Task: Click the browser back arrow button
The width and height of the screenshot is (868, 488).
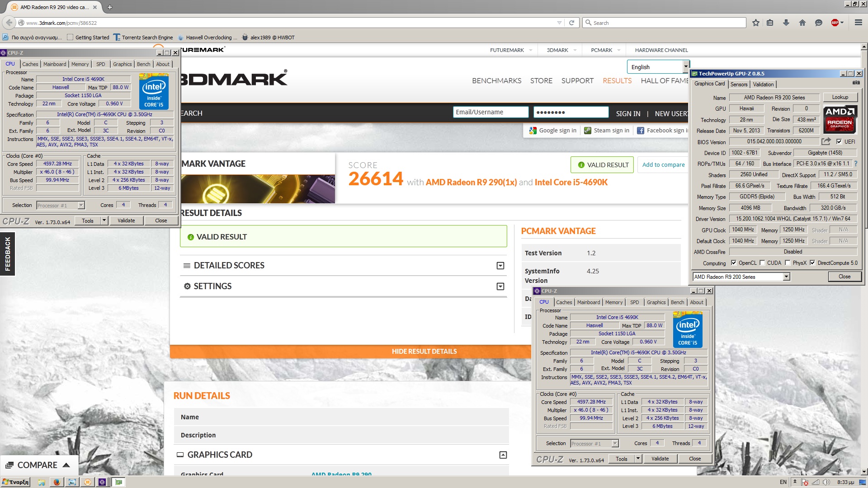Action: [9, 23]
